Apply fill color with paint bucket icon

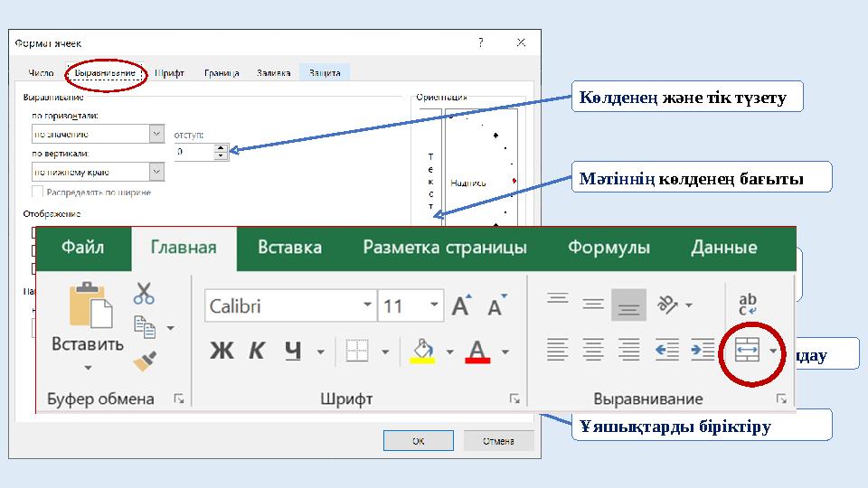[x=423, y=351]
